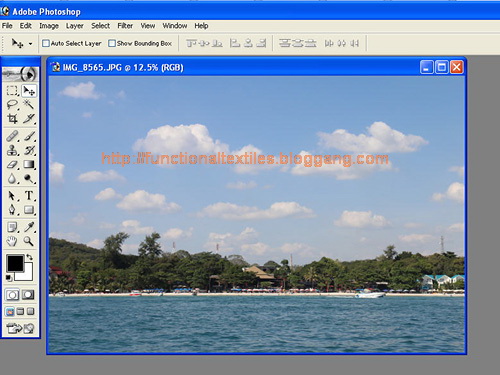Select the Clone Stamp tool
Image resolution: width=500 pixels, height=375 pixels.
[x=12, y=150]
